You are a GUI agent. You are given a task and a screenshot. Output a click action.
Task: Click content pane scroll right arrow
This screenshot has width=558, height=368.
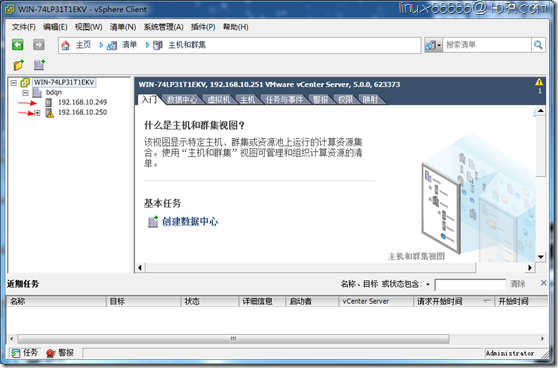coord(530,268)
